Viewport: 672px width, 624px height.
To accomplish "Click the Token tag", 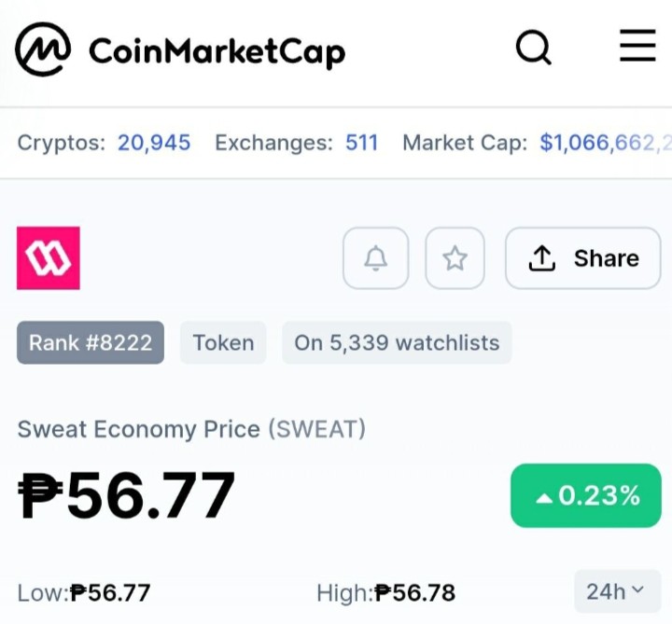I will 223,342.
